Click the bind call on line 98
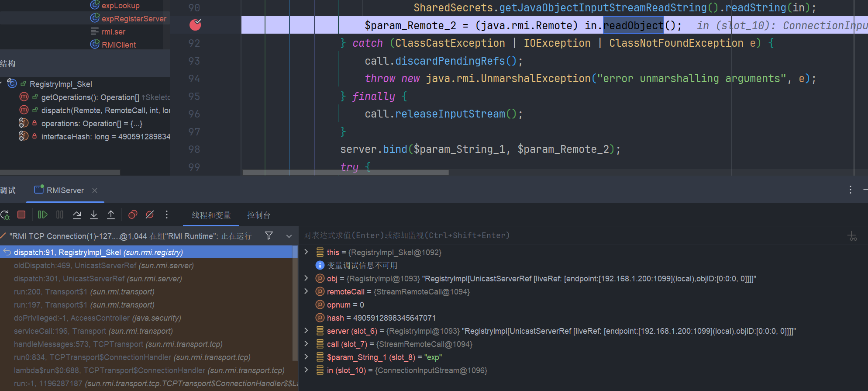 pos(395,149)
